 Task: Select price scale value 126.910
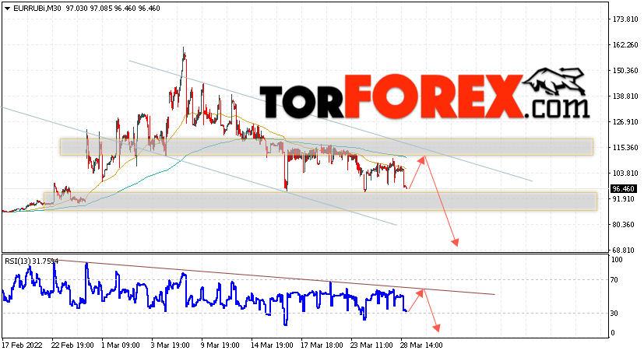[625, 122]
